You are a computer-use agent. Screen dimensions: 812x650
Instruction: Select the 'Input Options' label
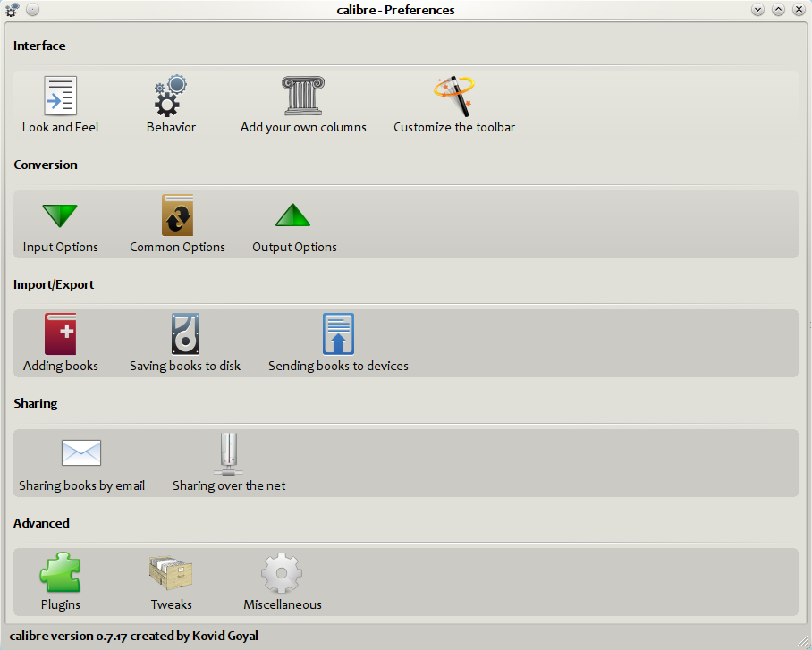tap(60, 247)
